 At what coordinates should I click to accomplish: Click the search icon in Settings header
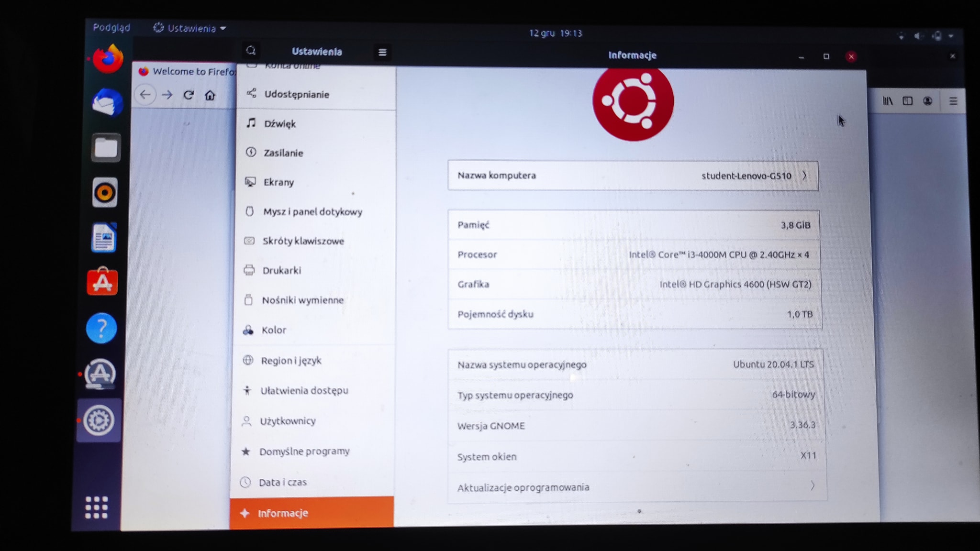click(x=251, y=51)
